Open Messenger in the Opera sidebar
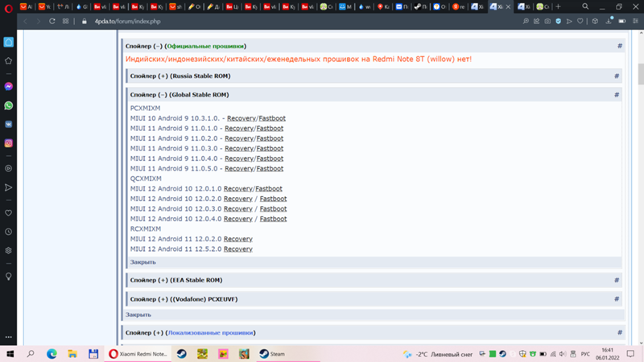This screenshot has width=644, height=362. (x=9, y=86)
